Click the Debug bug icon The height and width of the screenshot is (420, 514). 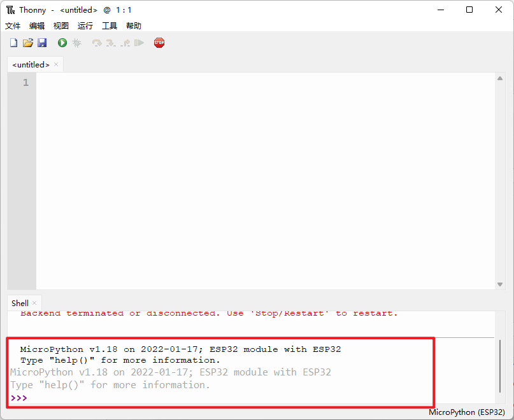[76, 43]
